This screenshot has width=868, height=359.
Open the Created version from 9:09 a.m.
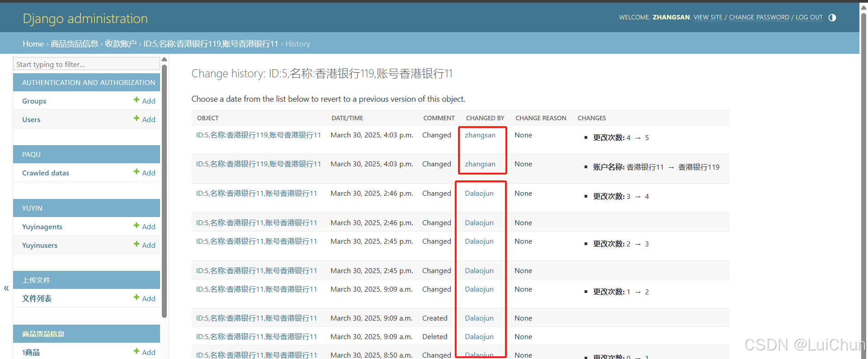[x=256, y=318]
